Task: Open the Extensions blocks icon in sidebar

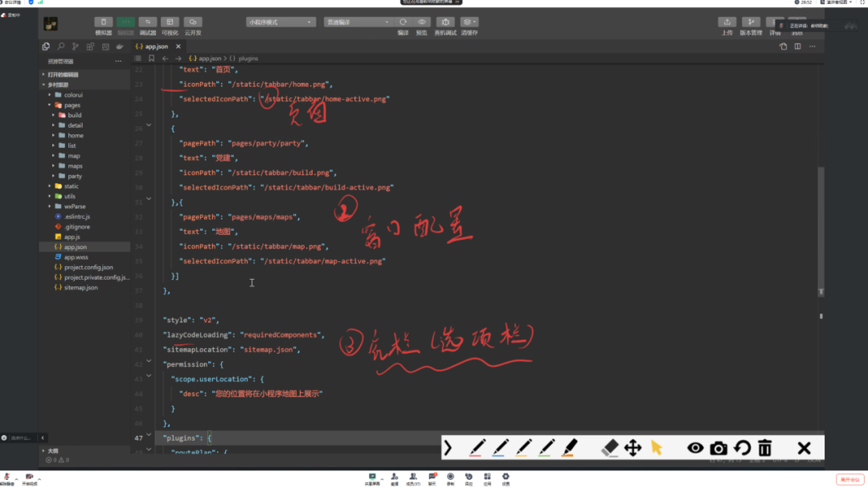Action: [x=90, y=47]
